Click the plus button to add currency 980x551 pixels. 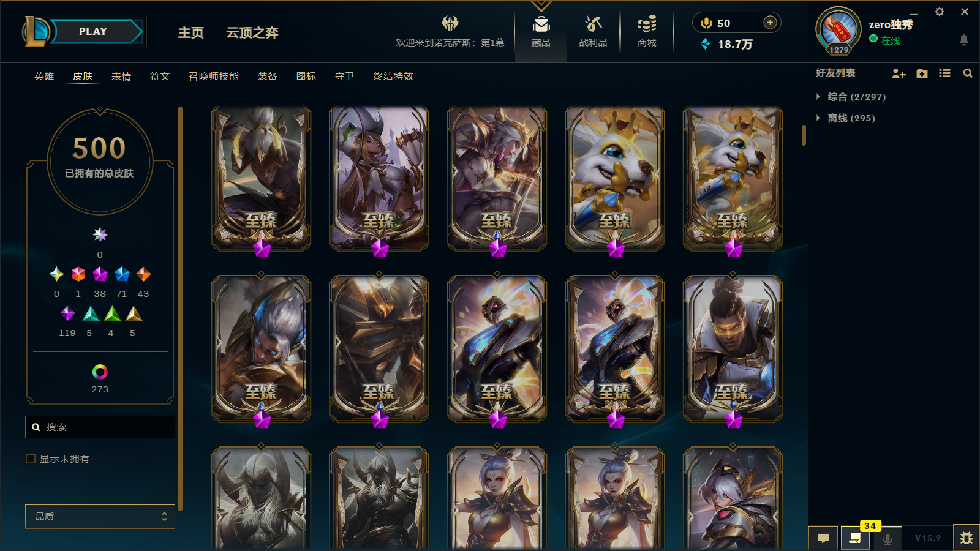[x=770, y=23]
